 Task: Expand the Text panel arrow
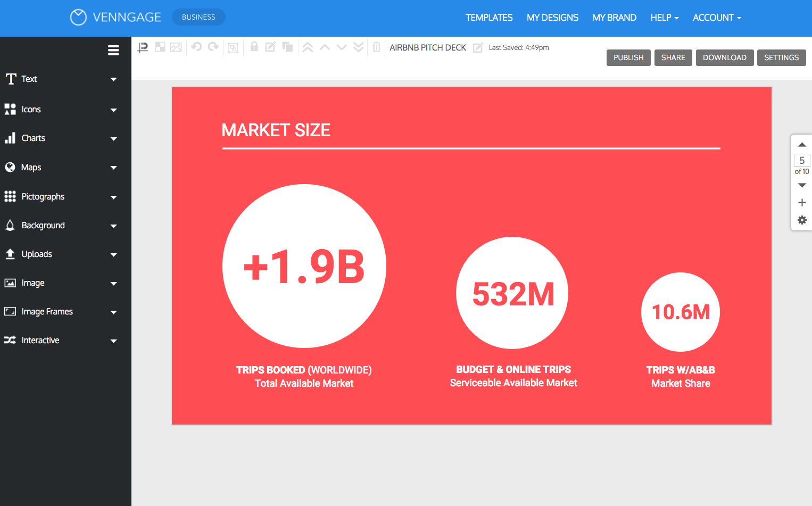click(x=113, y=79)
